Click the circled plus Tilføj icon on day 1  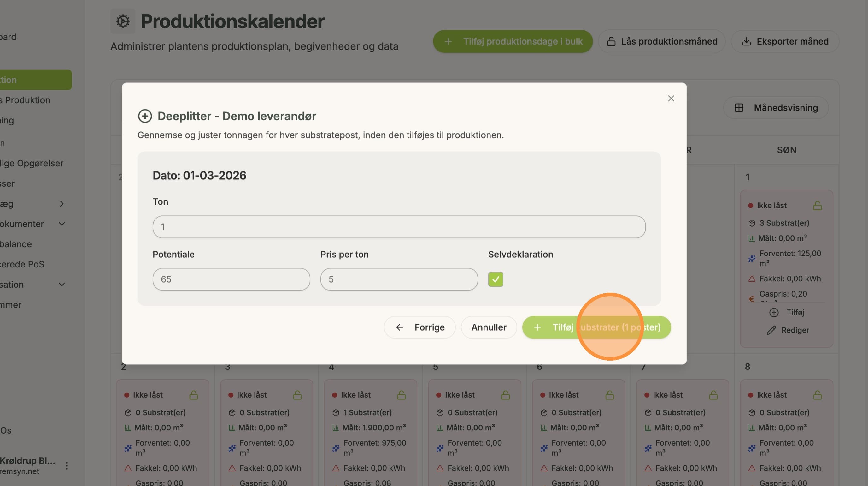(774, 313)
